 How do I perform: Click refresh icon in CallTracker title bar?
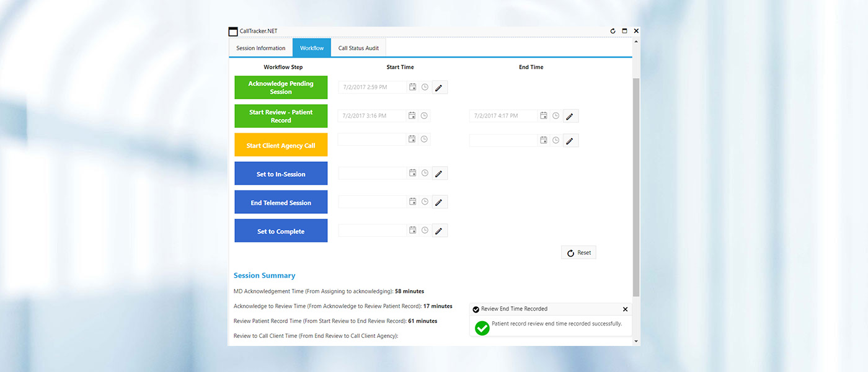(x=613, y=31)
